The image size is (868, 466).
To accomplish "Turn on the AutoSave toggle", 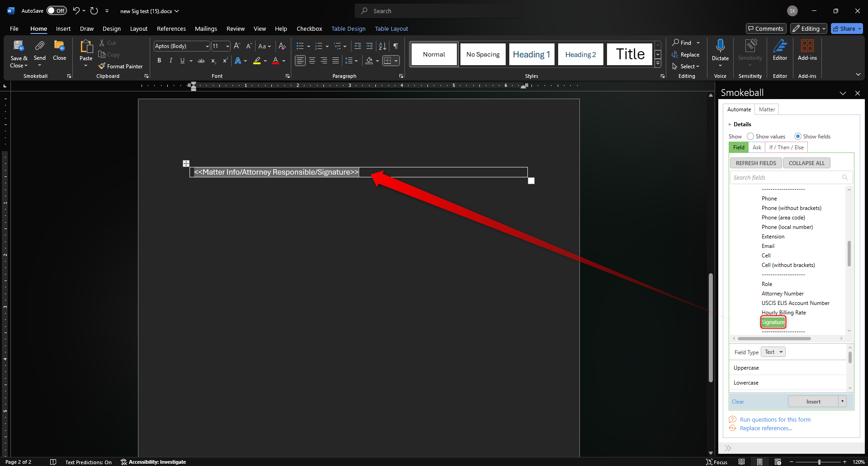I will click(57, 11).
